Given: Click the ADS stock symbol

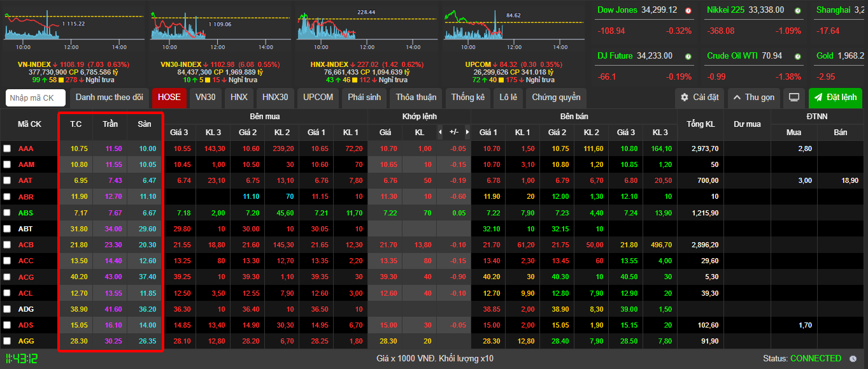Looking at the screenshot, I should tap(26, 325).
